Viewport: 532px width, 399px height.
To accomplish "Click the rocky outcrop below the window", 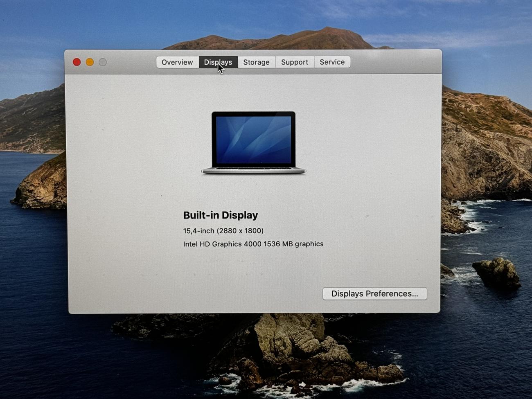I will (x=286, y=340).
